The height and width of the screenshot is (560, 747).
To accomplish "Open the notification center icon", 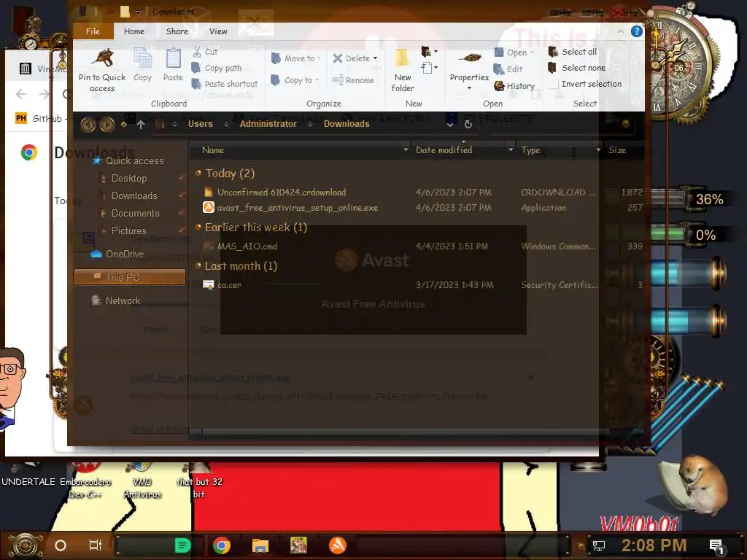I will point(716,546).
